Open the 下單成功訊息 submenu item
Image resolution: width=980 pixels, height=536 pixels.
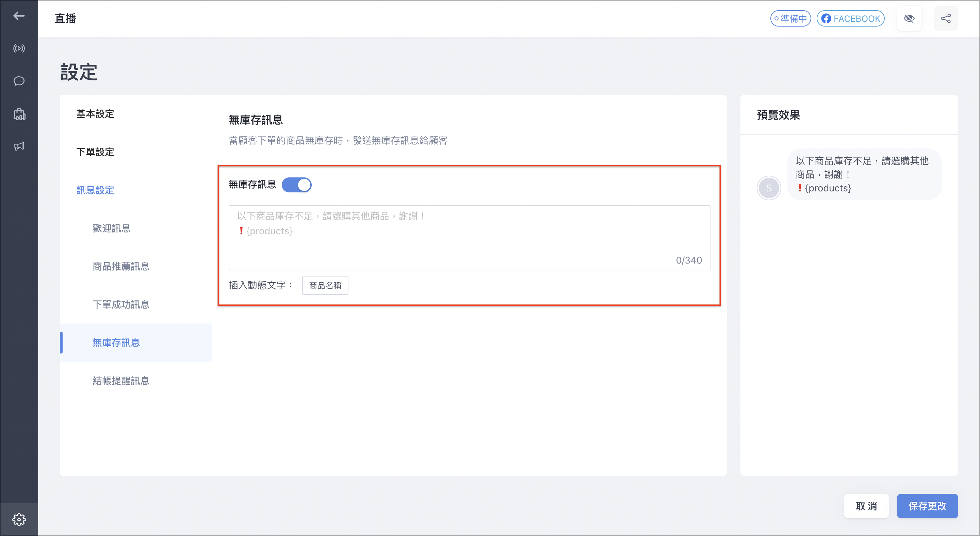click(121, 304)
